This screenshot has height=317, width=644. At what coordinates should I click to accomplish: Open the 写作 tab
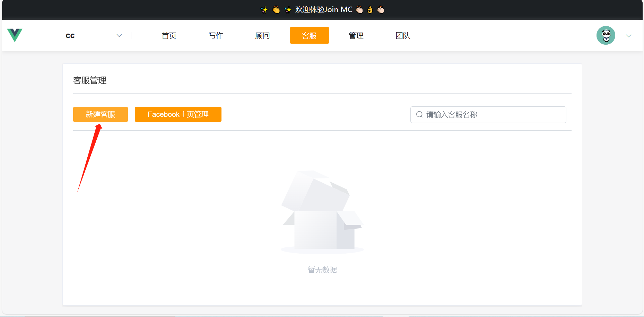tap(216, 36)
